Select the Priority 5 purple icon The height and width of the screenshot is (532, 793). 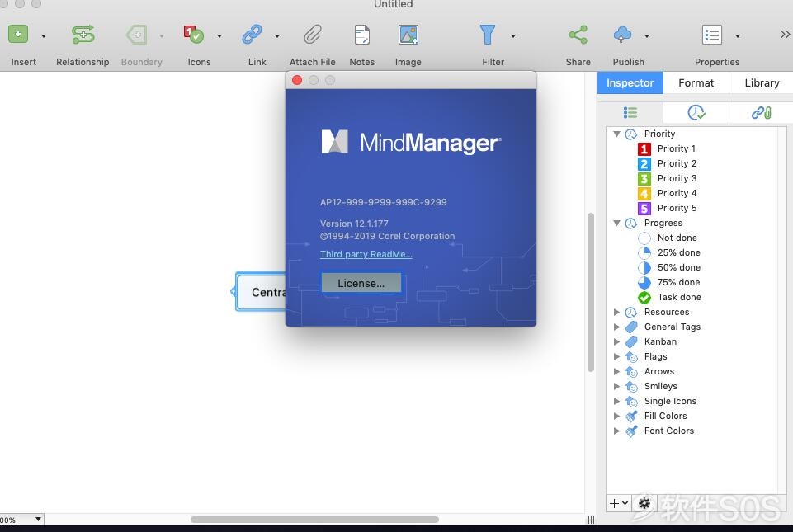tap(644, 209)
